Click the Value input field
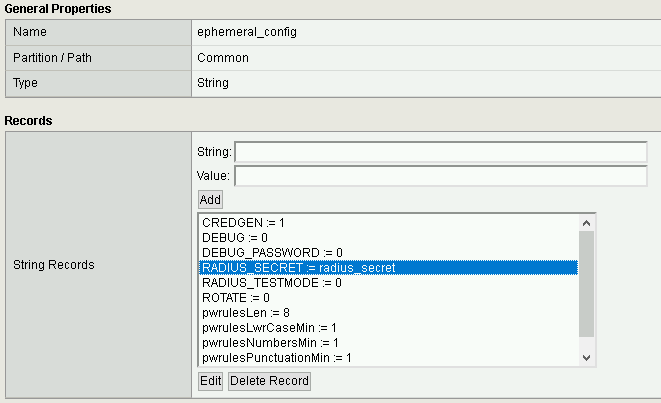This screenshot has height=403, width=661. [x=441, y=176]
